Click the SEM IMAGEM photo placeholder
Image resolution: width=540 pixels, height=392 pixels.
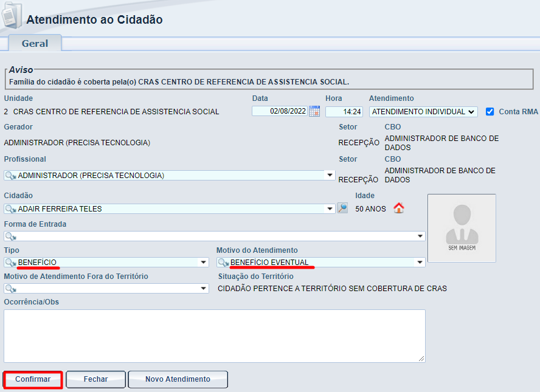pyautogui.click(x=461, y=228)
